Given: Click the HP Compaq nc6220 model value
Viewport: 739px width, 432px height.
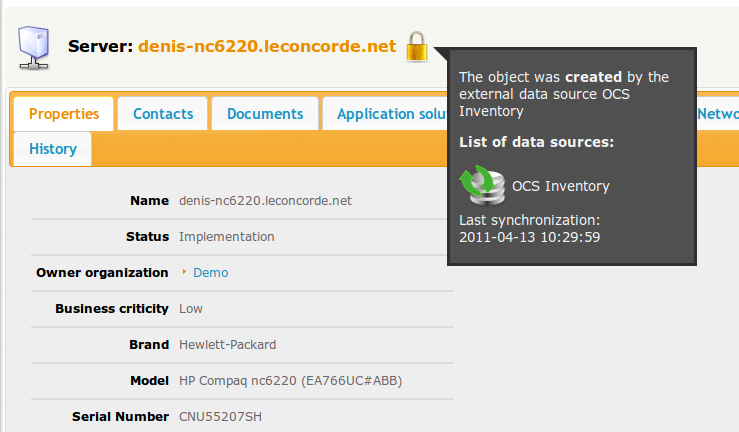Looking at the screenshot, I should [x=290, y=381].
